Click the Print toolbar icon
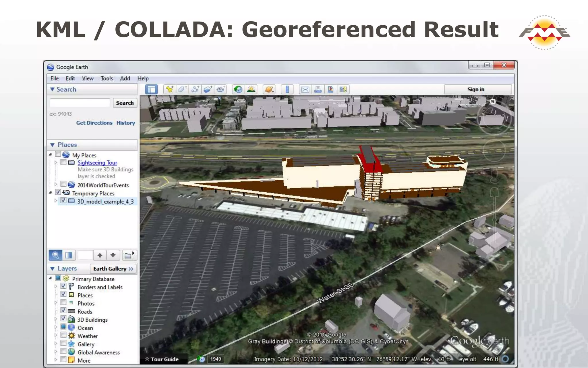 click(x=318, y=89)
